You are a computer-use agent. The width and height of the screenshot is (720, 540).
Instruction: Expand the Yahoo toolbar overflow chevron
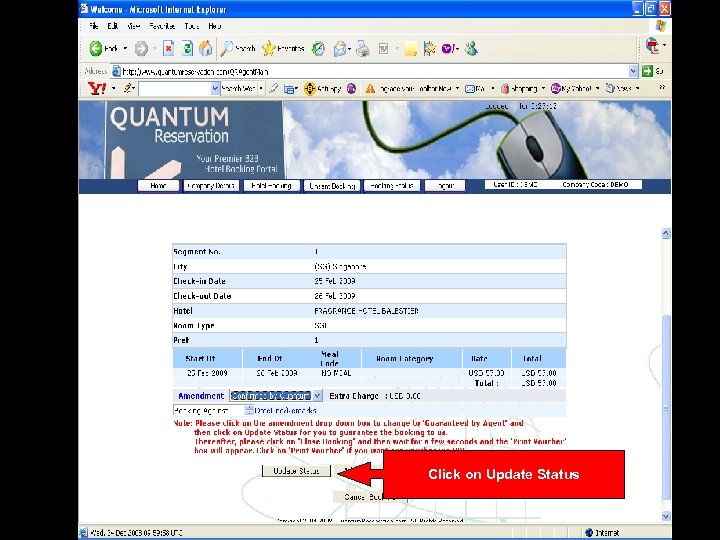click(x=662, y=87)
